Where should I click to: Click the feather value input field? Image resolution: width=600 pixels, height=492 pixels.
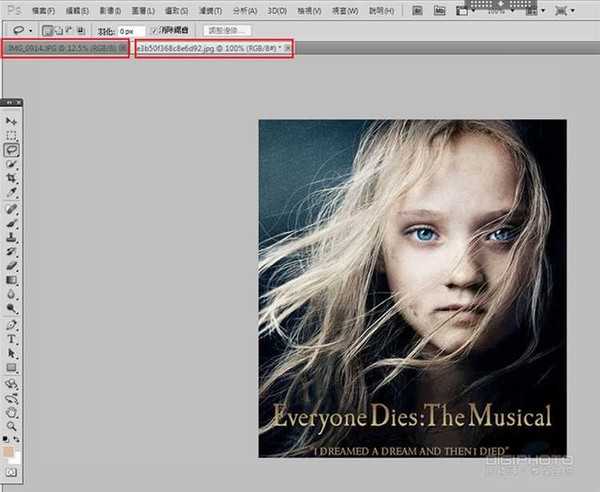coord(131,31)
